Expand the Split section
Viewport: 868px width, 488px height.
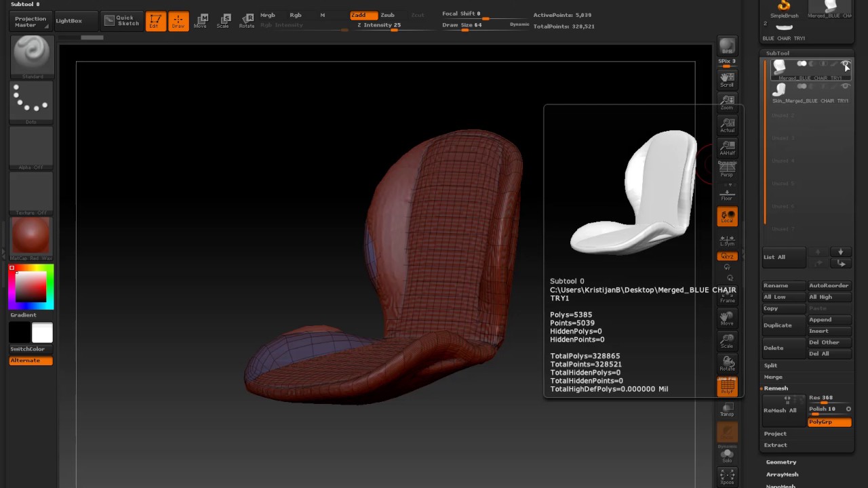(x=770, y=365)
